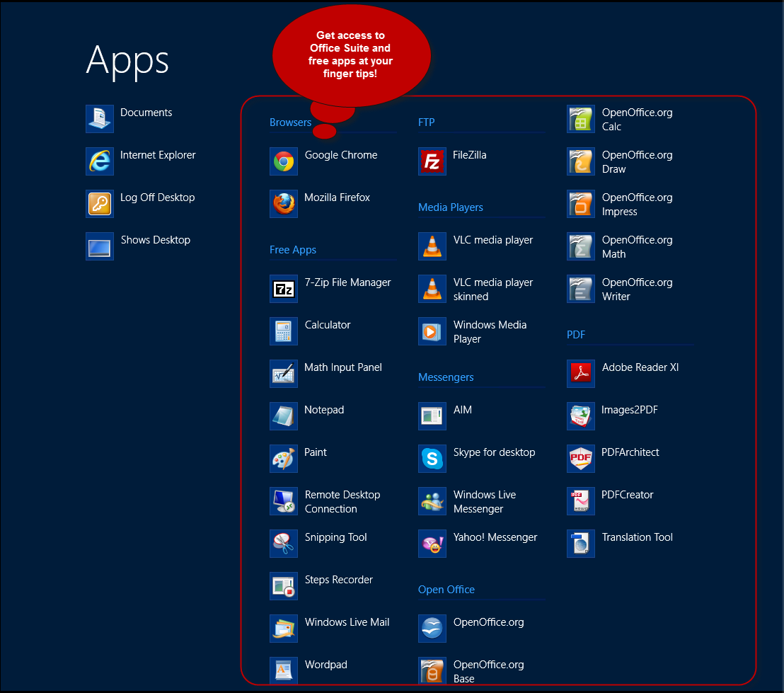Viewport: 784px width, 693px height.
Task: Launch Wordpad icon
Action: pos(284,671)
